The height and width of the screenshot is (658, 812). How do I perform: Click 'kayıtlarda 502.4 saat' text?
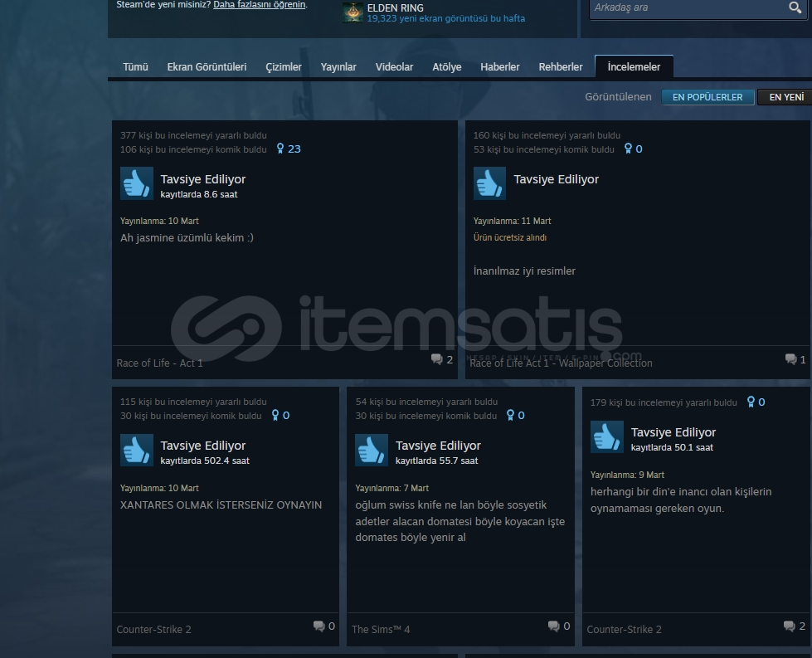click(205, 461)
